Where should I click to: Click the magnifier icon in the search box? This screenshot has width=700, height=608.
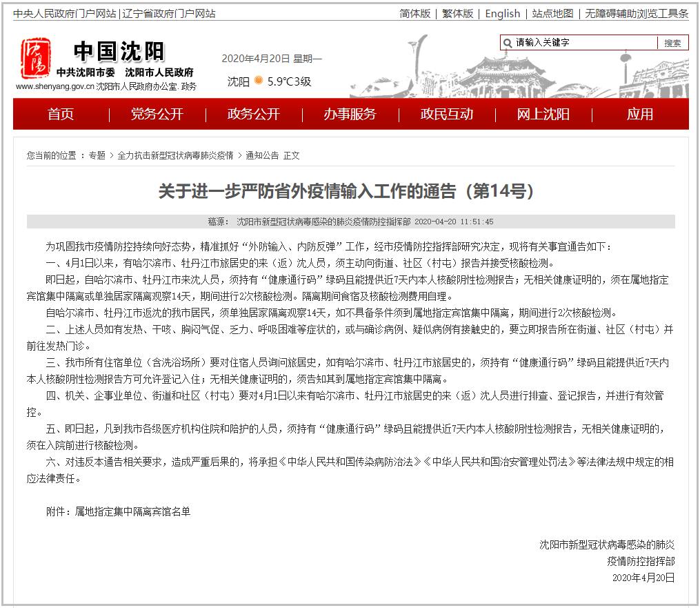508,42
